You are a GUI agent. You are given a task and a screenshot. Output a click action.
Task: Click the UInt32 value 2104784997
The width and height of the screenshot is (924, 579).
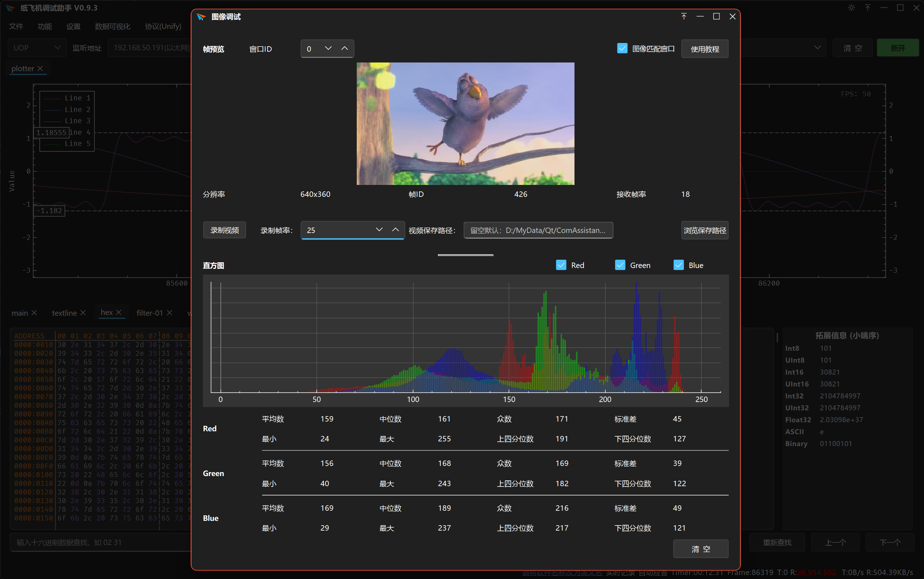(x=840, y=408)
